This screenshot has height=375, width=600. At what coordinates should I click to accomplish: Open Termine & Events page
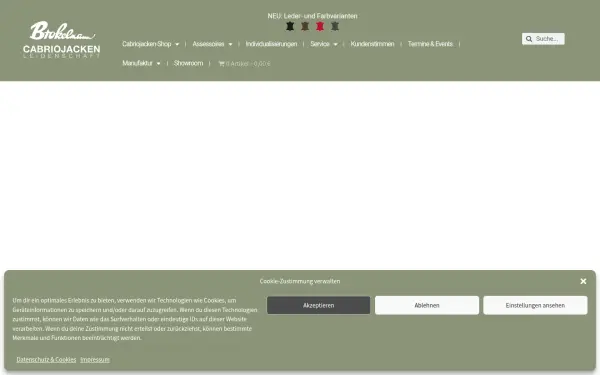click(430, 44)
